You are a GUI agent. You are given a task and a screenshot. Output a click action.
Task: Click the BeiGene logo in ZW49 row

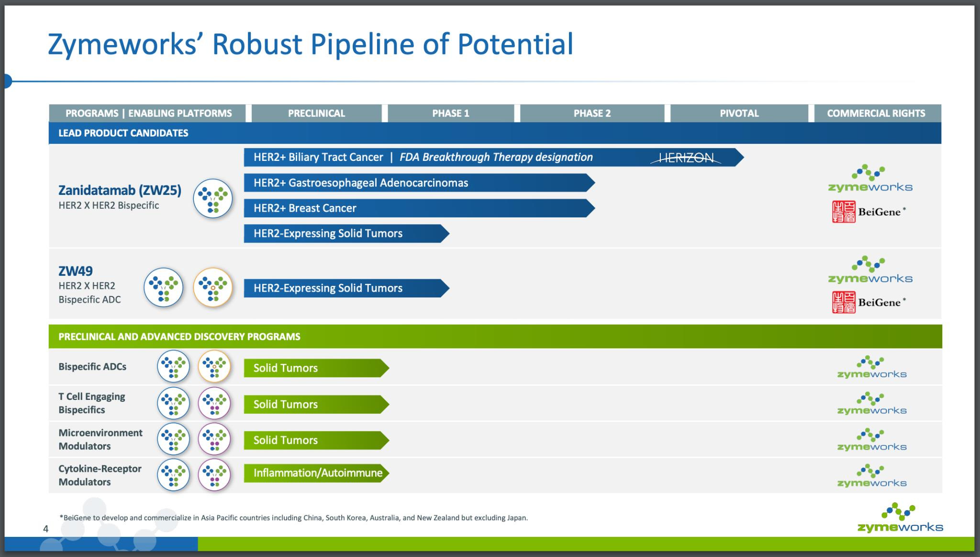point(869,303)
